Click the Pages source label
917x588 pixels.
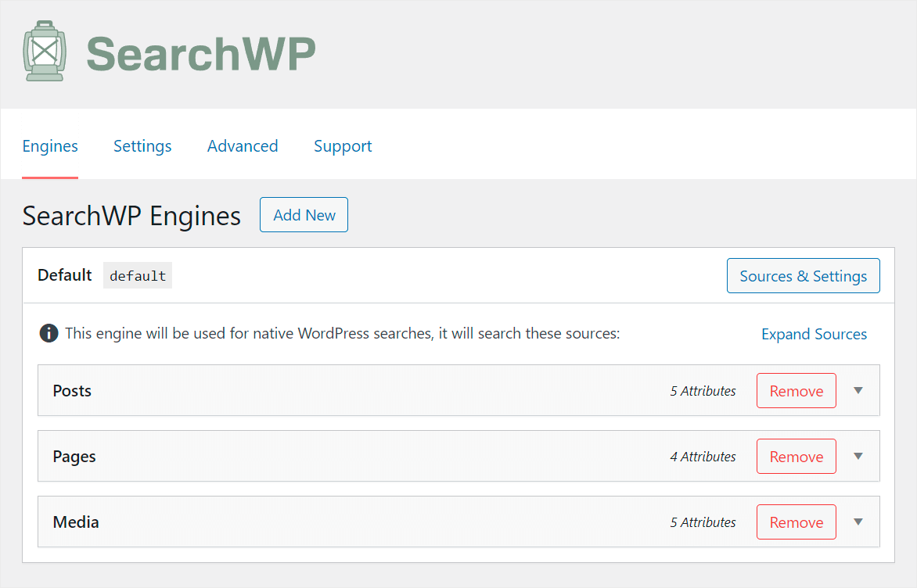(74, 457)
